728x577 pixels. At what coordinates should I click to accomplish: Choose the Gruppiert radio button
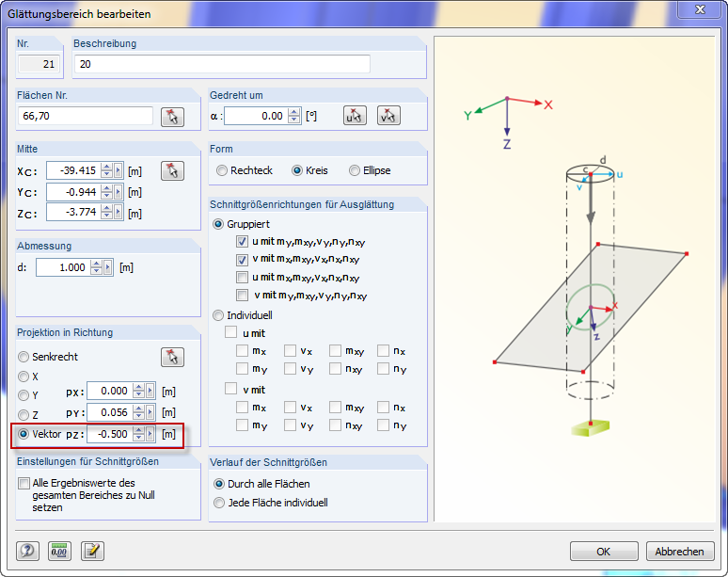(218, 224)
